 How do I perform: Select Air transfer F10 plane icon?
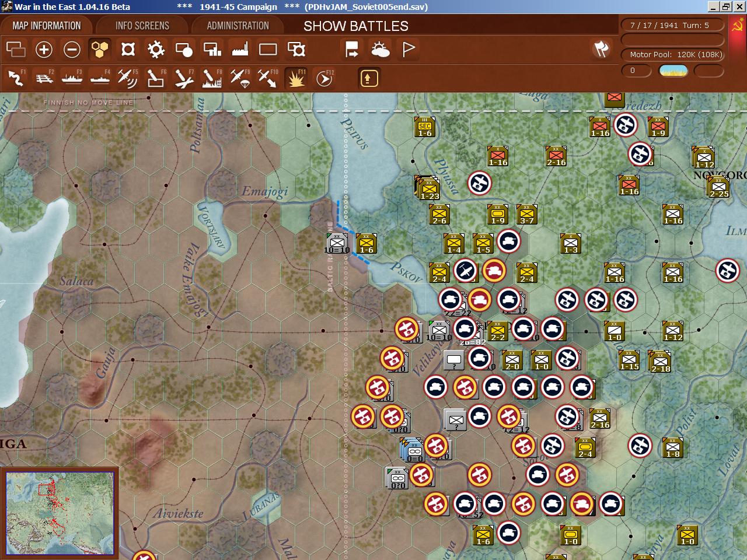(268, 78)
